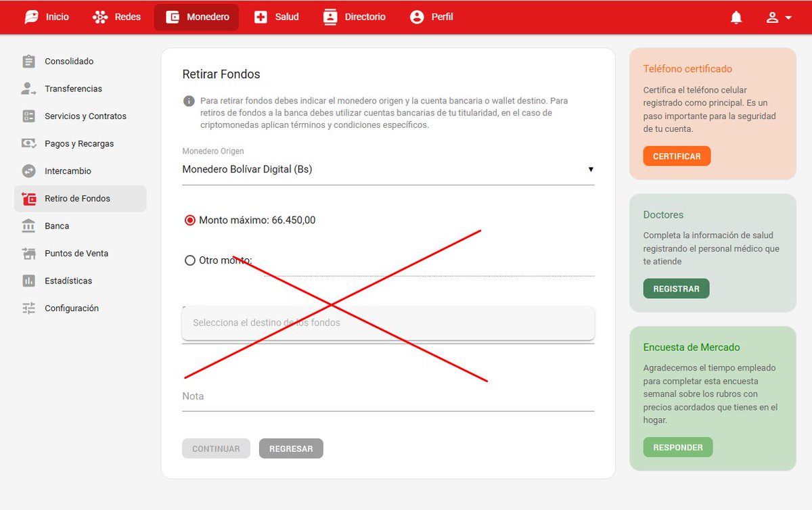Click the CONTINUAR button
This screenshot has width=812, height=510.
(216, 449)
